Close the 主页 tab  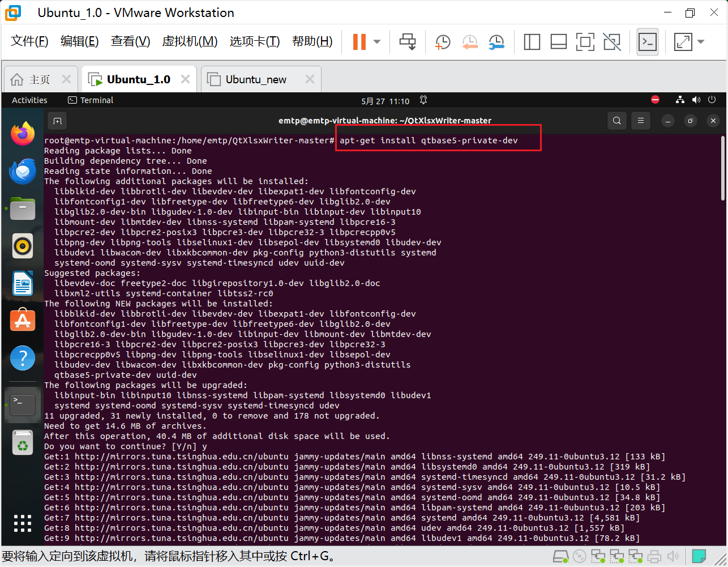pos(66,79)
